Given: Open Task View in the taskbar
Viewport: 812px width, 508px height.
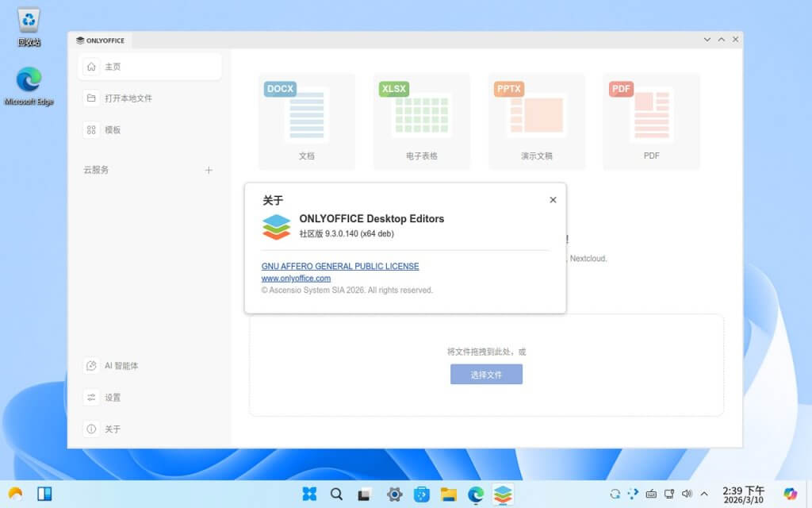Looking at the screenshot, I should (x=364, y=494).
